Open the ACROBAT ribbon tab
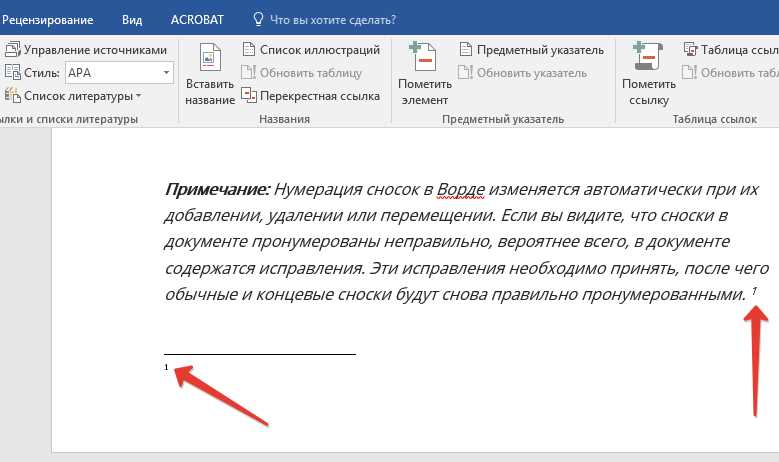Screen dimensions: 779x462 click(197, 20)
